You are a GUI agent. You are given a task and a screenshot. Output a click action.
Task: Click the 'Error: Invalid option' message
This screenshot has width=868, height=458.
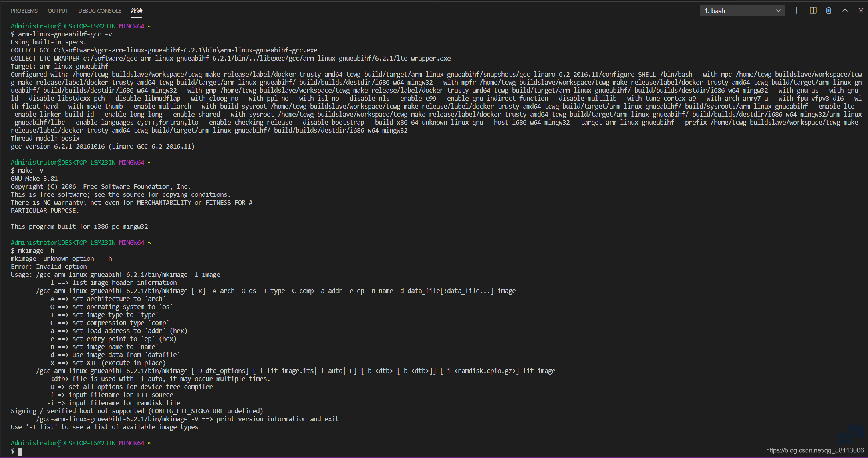coord(49,267)
